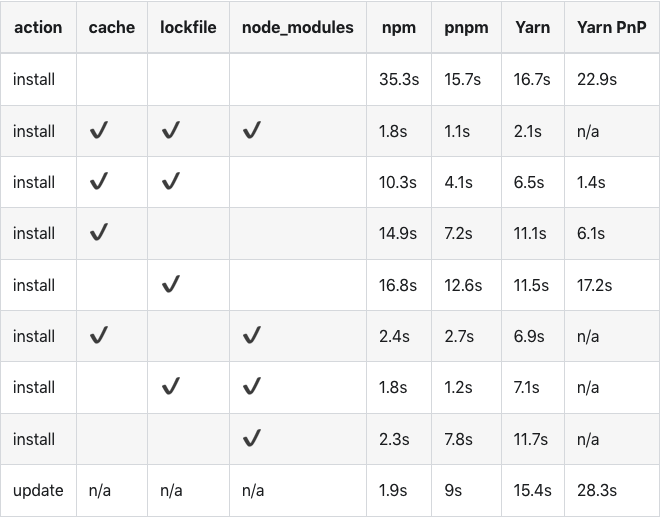664x517 pixels.
Task: Click the node_modules column header
Action: 298,28
